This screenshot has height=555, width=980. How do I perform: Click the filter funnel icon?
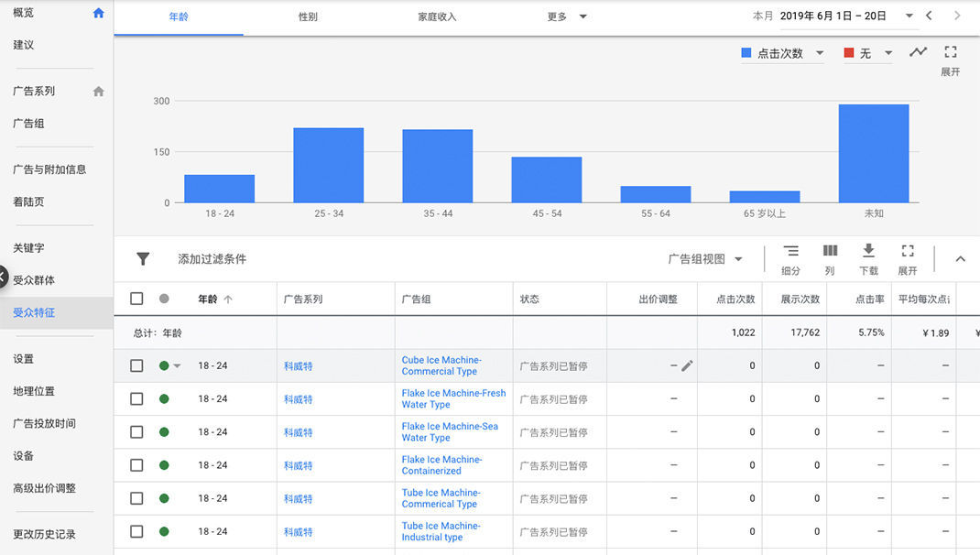click(x=143, y=259)
